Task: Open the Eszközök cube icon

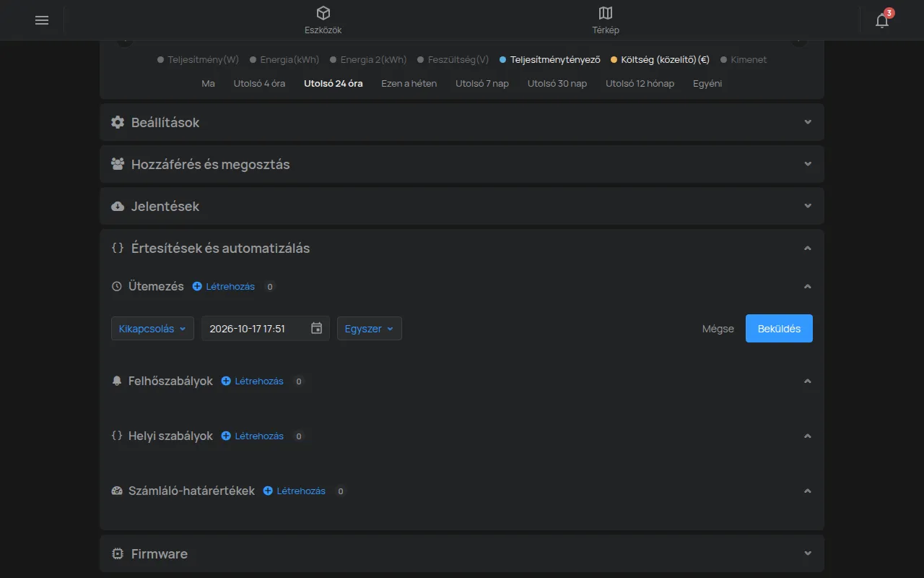Action: click(x=323, y=13)
